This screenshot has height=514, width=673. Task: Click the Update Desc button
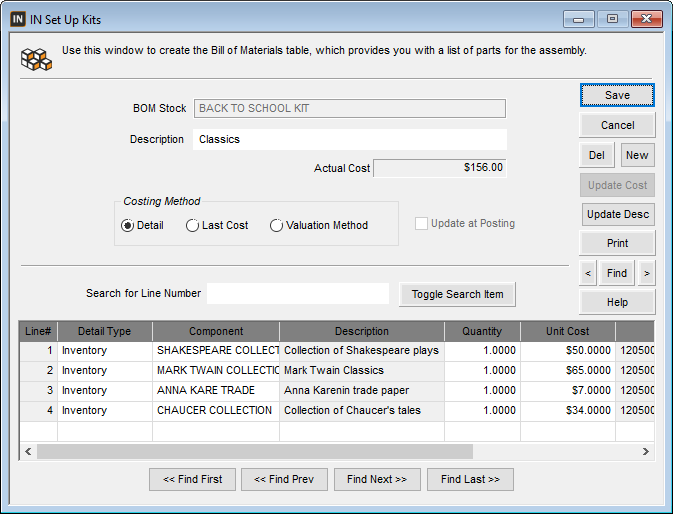click(618, 215)
